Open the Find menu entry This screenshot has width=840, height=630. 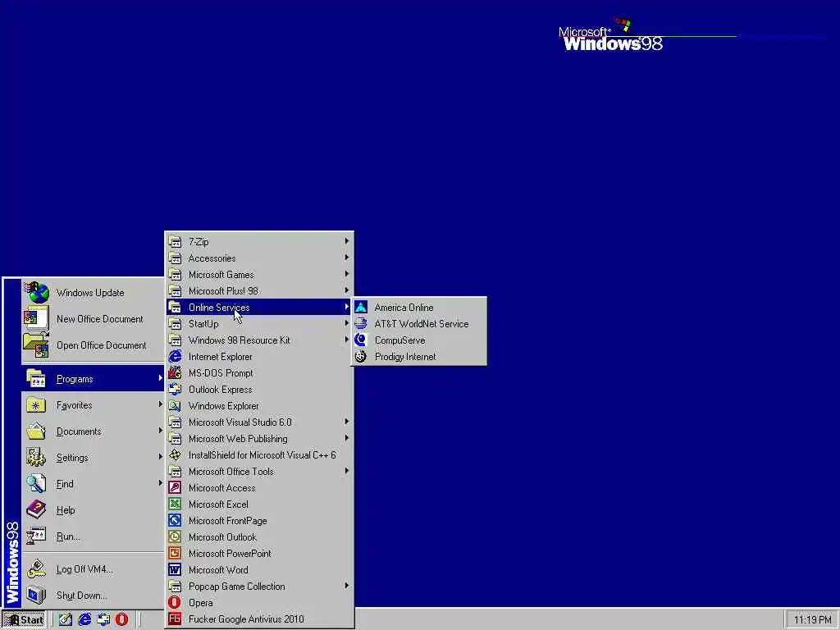[93, 484]
